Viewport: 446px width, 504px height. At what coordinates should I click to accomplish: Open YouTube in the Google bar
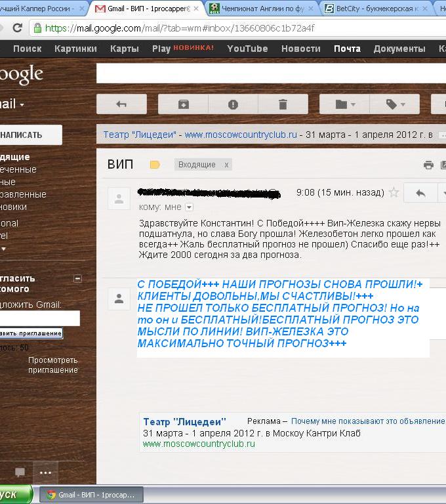click(x=247, y=49)
